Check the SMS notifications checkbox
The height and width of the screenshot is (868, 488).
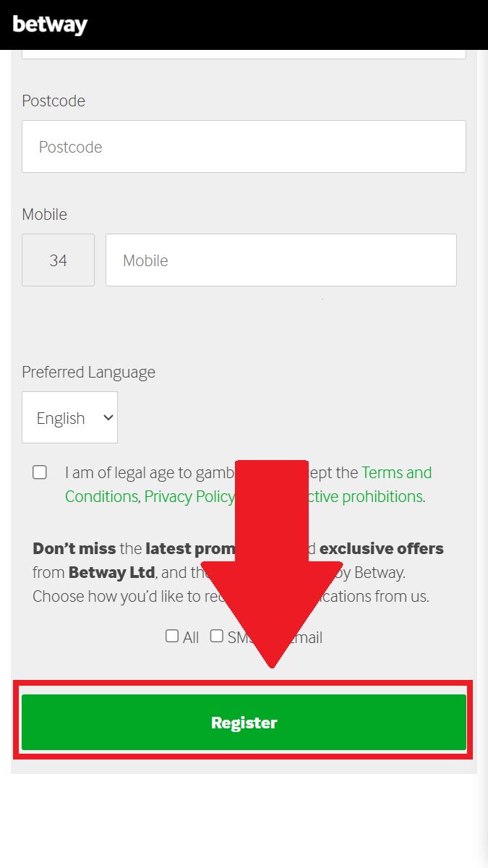pos(217,637)
